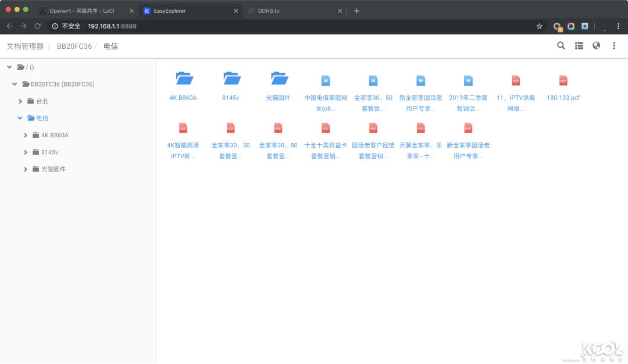Open the 4K B860A folder icon
The height and width of the screenshot is (364, 628).
pos(184,79)
